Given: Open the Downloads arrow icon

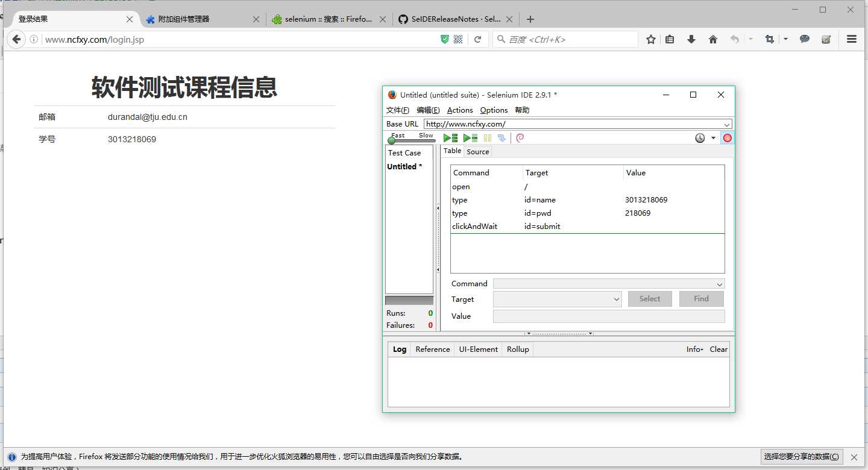Looking at the screenshot, I should [x=691, y=39].
